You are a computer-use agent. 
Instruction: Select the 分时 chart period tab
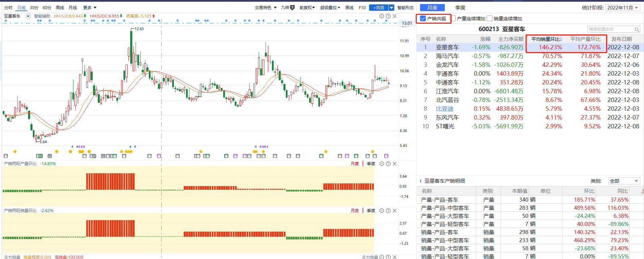click(8, 7)
